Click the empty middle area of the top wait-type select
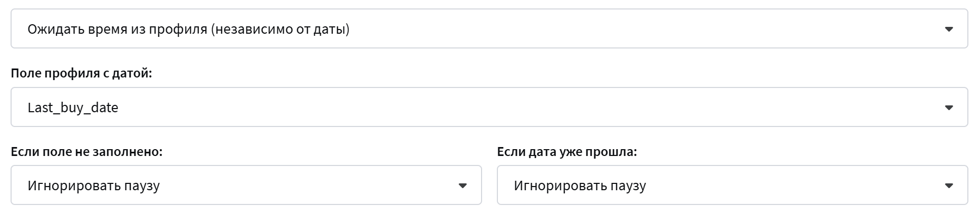The image size is (980, 215). pos(633,29)
